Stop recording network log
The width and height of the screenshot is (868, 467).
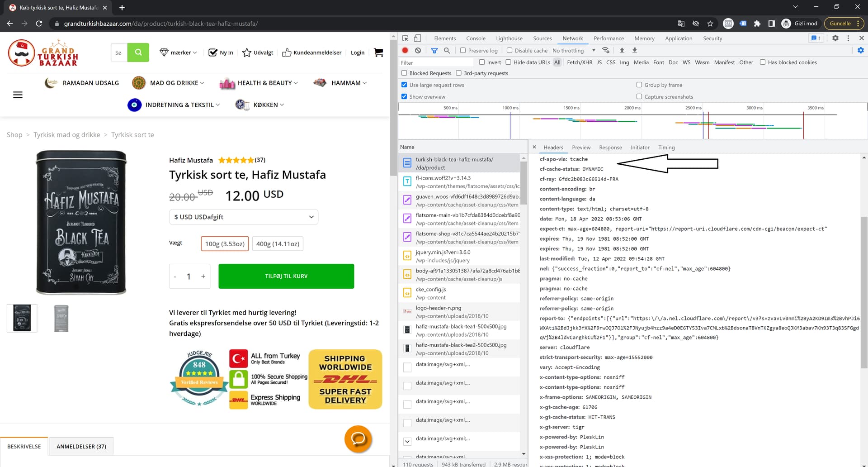point(405,50)
